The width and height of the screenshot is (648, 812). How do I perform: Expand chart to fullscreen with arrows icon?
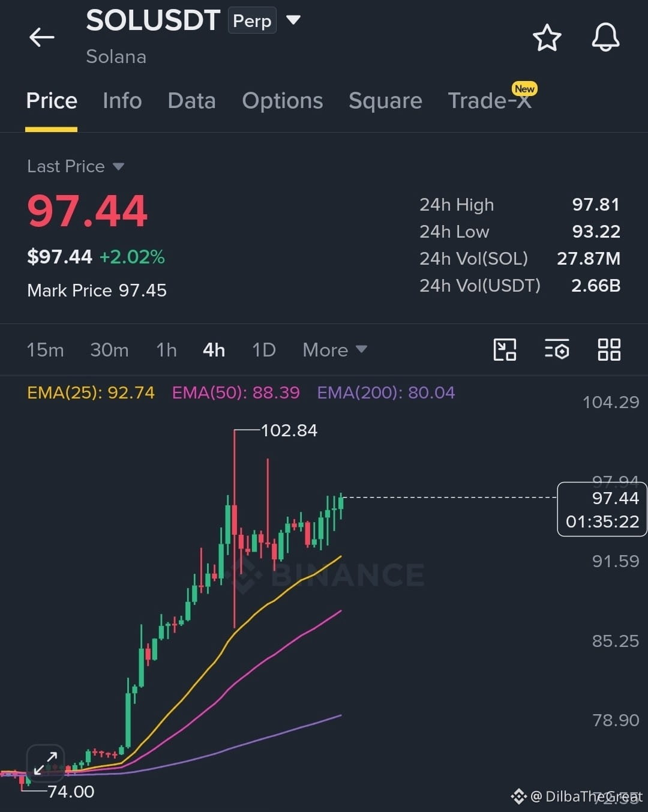(x=45, y=763)
